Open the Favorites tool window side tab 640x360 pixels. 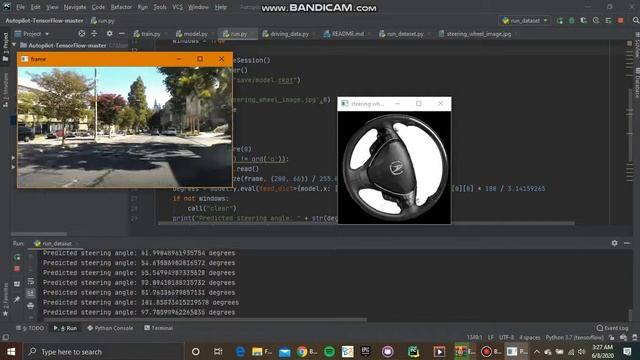click(5, 299)
